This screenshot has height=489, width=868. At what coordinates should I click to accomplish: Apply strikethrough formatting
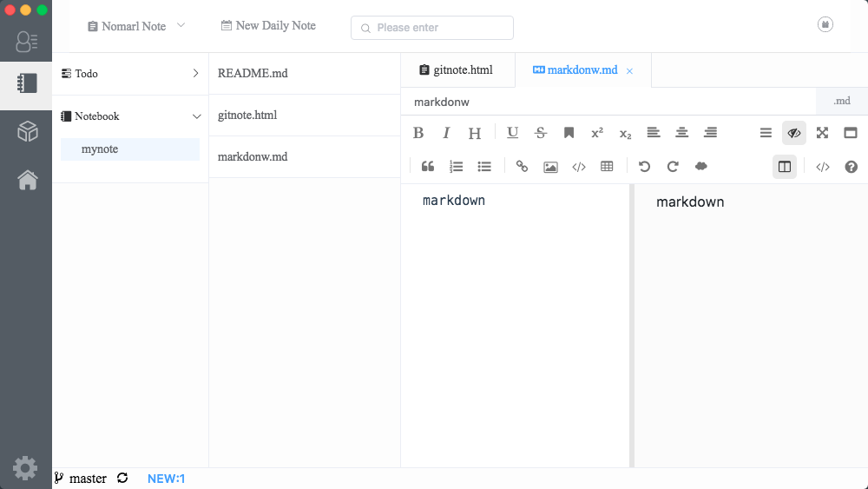[x=541, y=133]
